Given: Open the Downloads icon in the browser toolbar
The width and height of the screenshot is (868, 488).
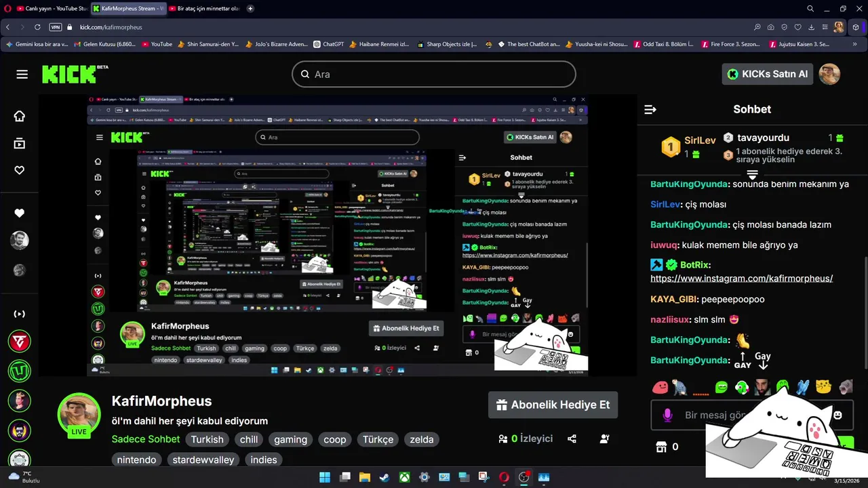Looking at the screenshot, I should [x=812, y=27].
